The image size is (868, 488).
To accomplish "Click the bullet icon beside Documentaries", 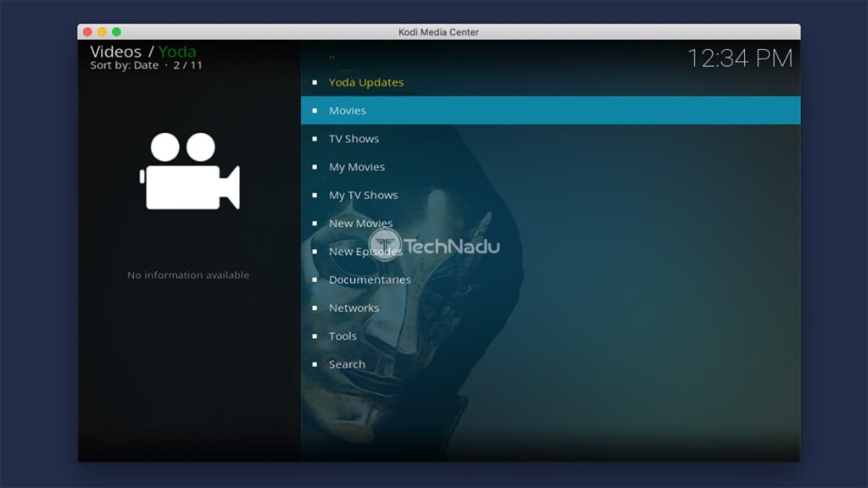I will coord(315,280).
